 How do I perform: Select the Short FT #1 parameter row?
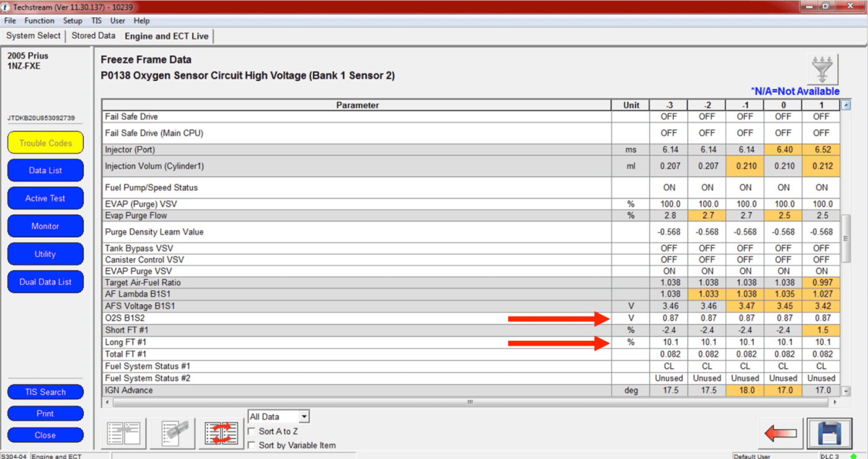pos(471,330)
